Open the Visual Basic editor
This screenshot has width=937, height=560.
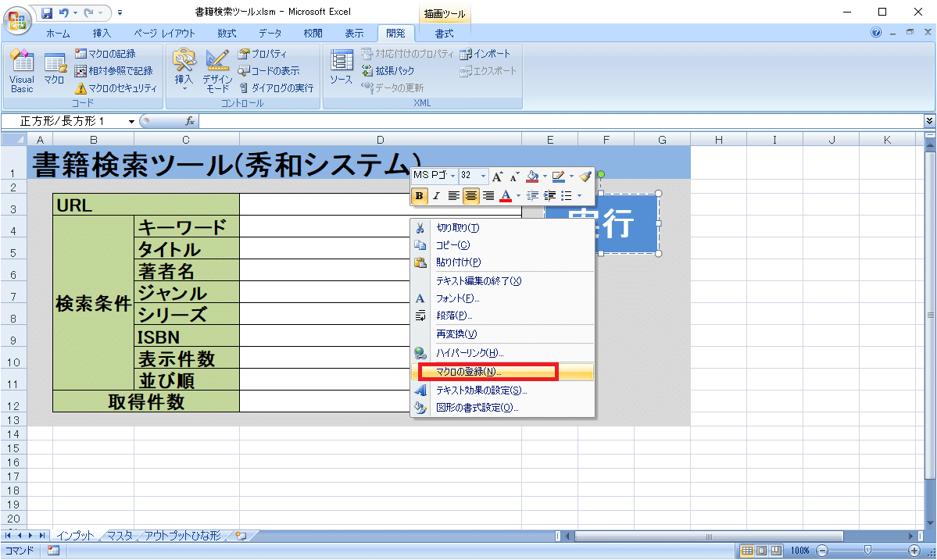tap(22, 71)
